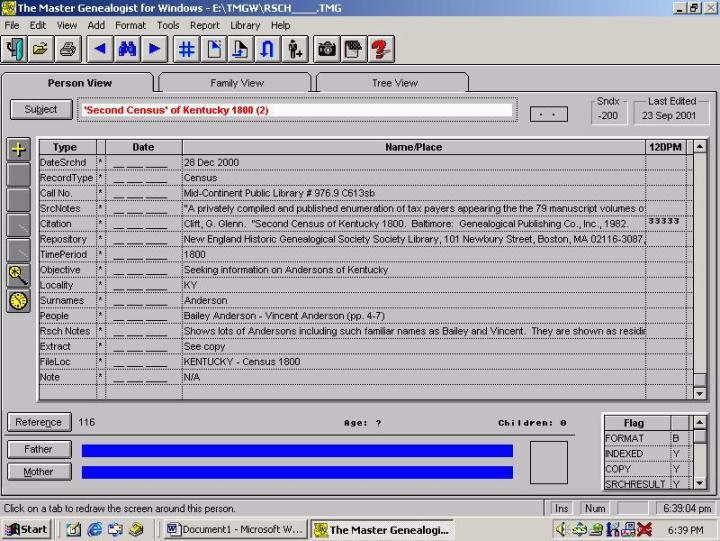Click the Flag list scroll up arrow
The height and width of the screenshot is (541, 720).
click(699, 422)
